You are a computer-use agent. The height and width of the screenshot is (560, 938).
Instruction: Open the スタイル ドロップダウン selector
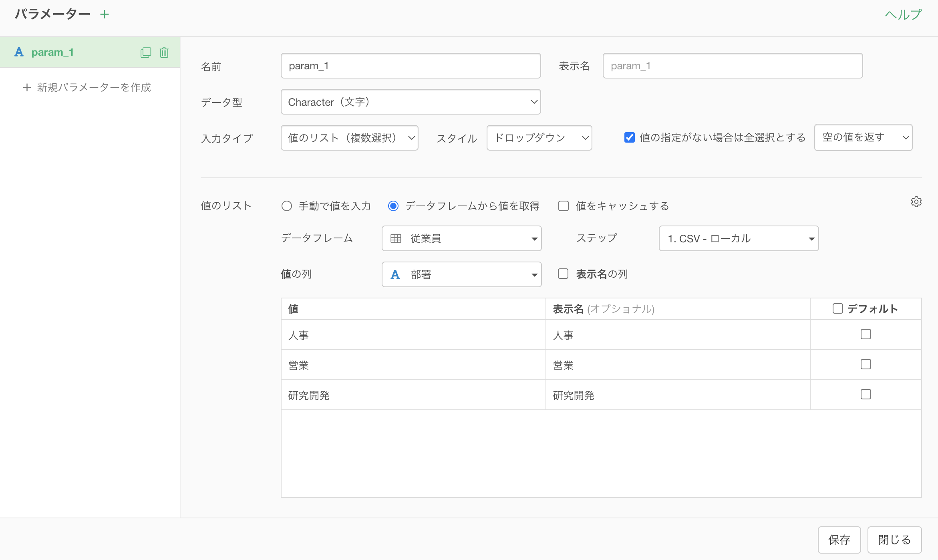pos(539,138)
